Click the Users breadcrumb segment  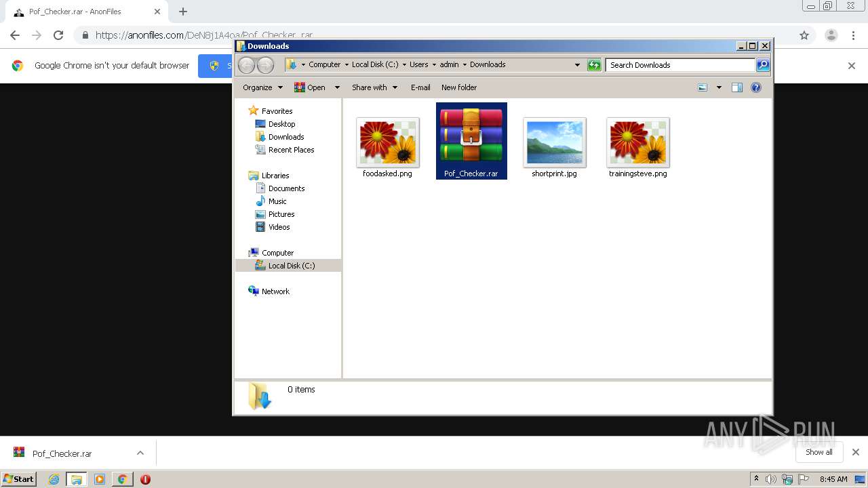pos(418,65)
